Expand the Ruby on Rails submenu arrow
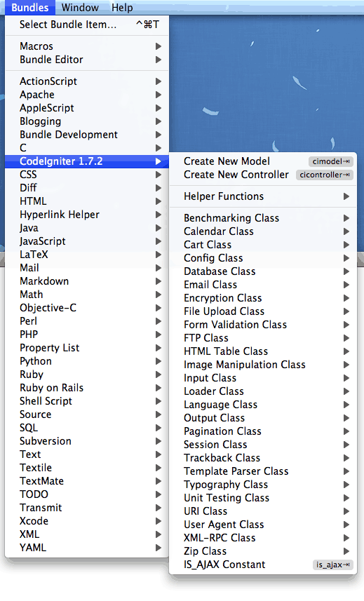 click(159, 388)
